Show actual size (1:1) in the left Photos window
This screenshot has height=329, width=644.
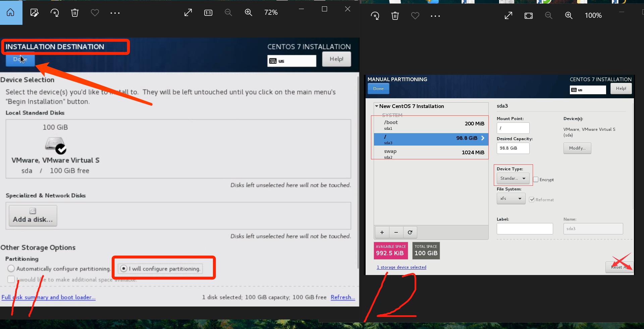point(208,12)
